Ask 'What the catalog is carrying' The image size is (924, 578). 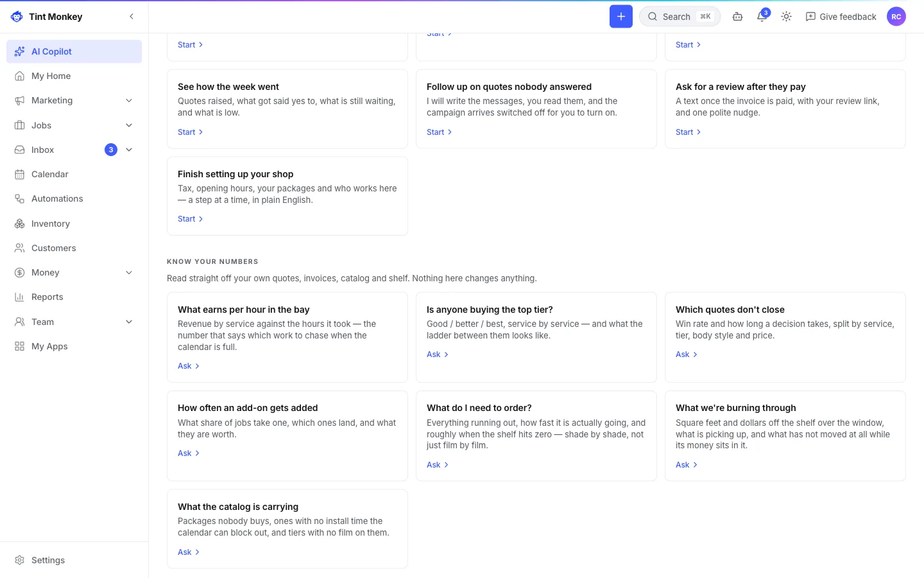tap(189, 552)
